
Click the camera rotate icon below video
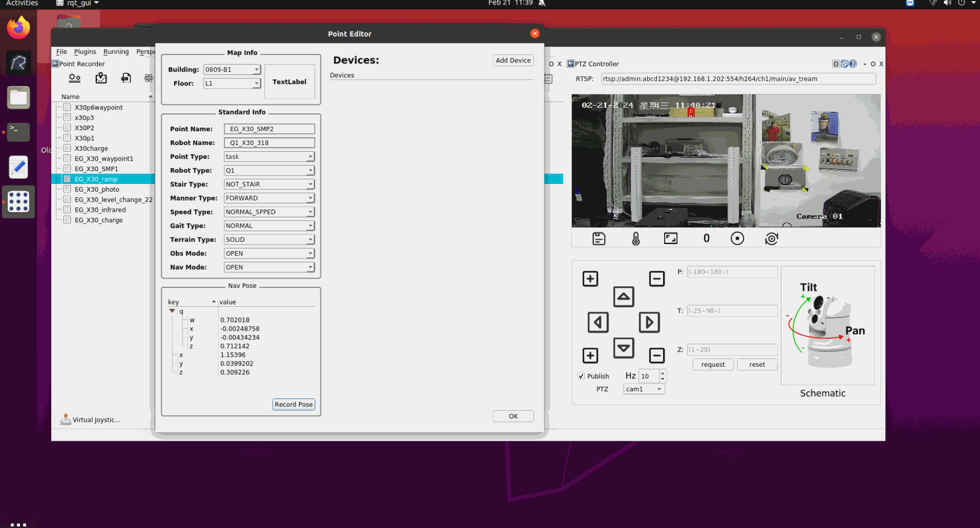[771, 238]
